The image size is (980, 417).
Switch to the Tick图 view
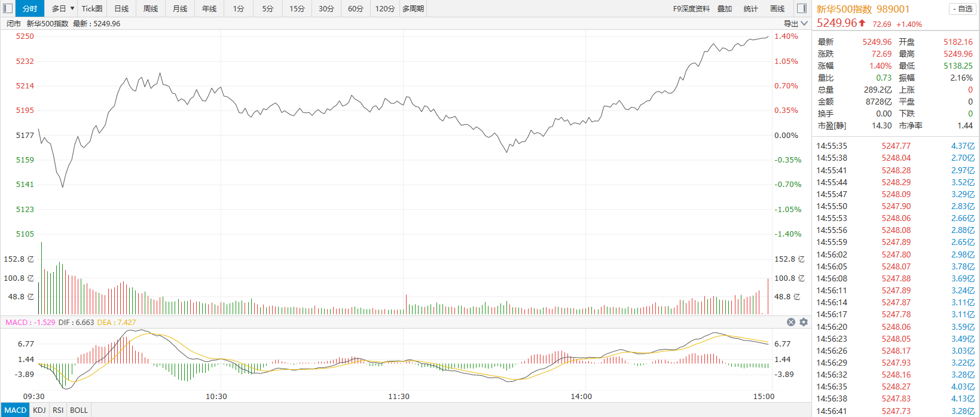tap(92, 8)
